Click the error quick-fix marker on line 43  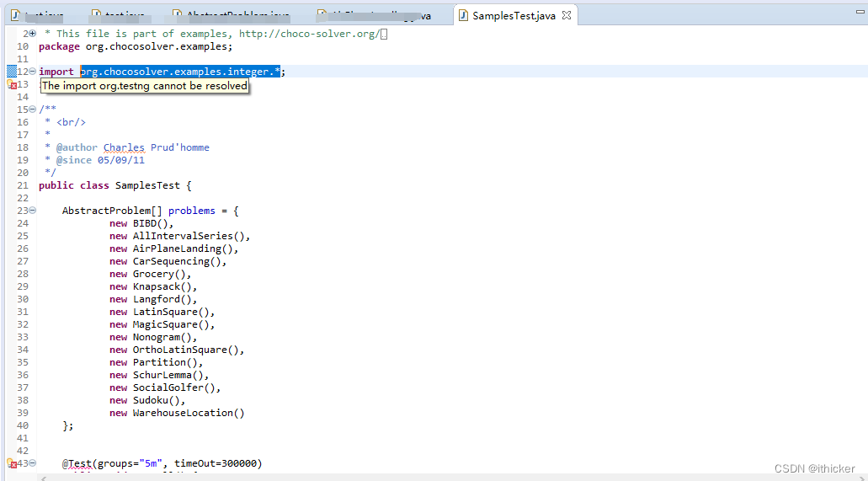coord(12,463)
